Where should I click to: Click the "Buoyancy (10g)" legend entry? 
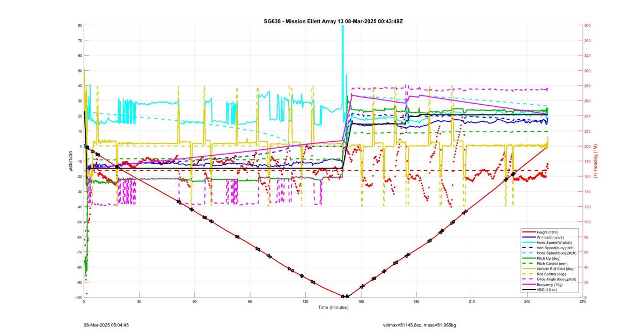[x=550, y=285]
